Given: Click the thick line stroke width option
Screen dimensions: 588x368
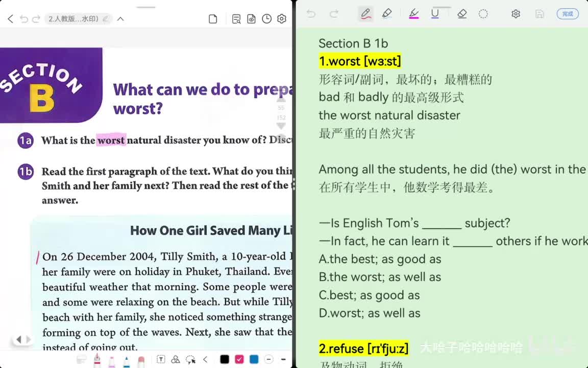Looking at the screenshot, I should point(283,359).
